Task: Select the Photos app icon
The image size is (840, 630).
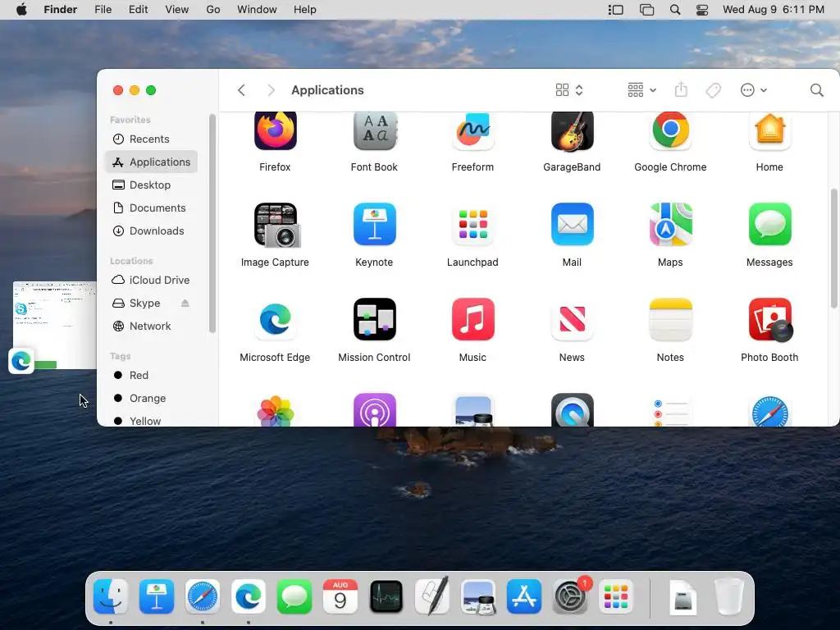Action: (276, 410)
